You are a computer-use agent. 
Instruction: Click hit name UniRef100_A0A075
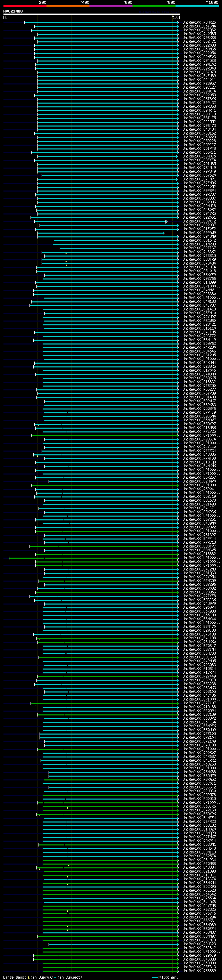pos(199,156)
